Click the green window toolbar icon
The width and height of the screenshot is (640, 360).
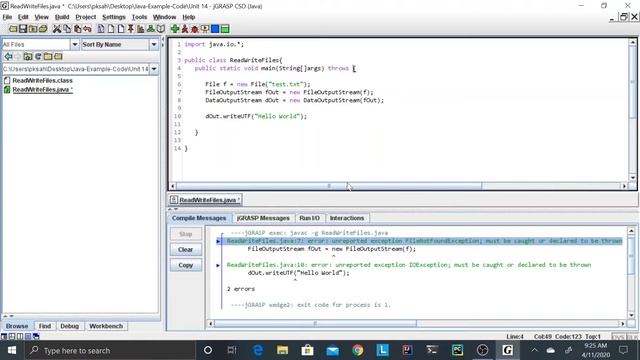click(225, 29)
